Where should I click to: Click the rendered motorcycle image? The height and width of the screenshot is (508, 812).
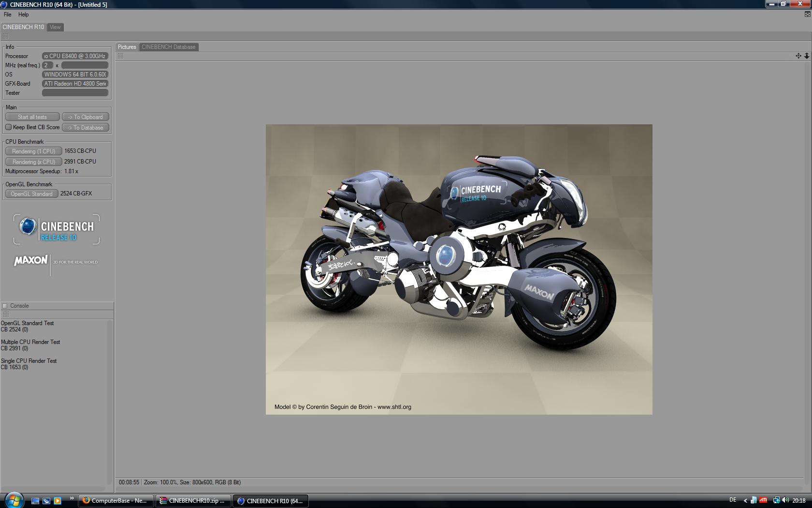coord(459,269)
